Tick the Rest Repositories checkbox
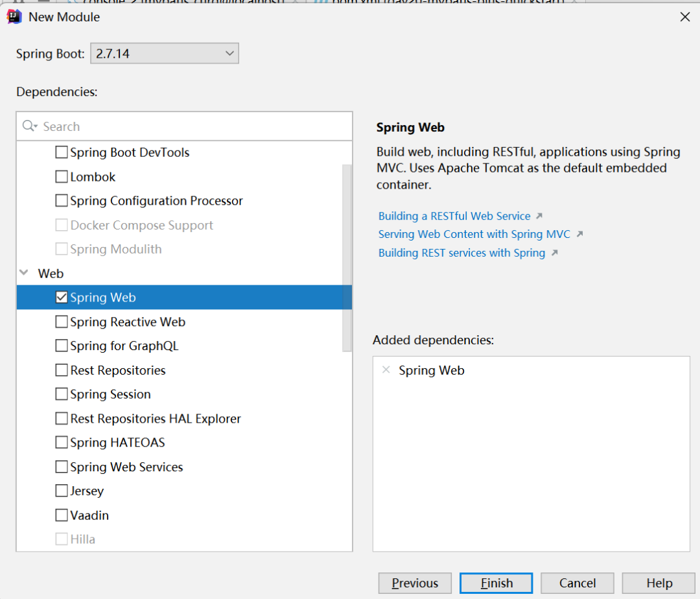This screenshot has height=599, width=700. [62, 370]
